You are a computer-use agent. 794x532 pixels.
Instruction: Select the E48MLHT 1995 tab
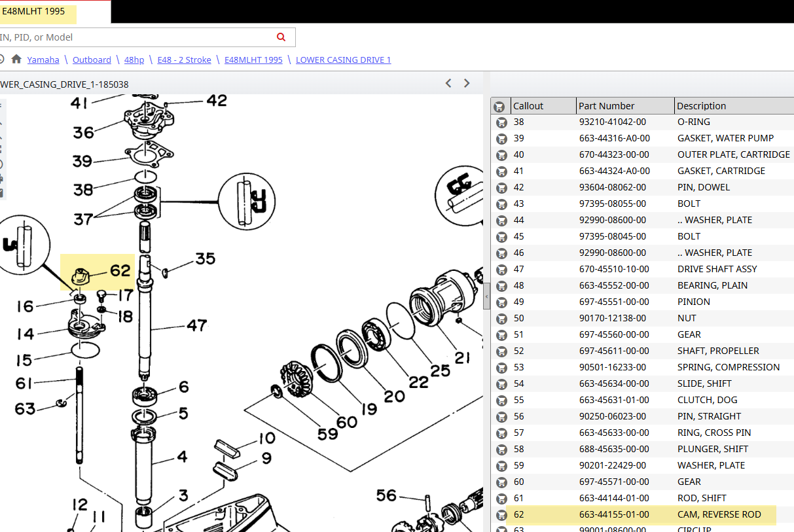tap(55, 12)
